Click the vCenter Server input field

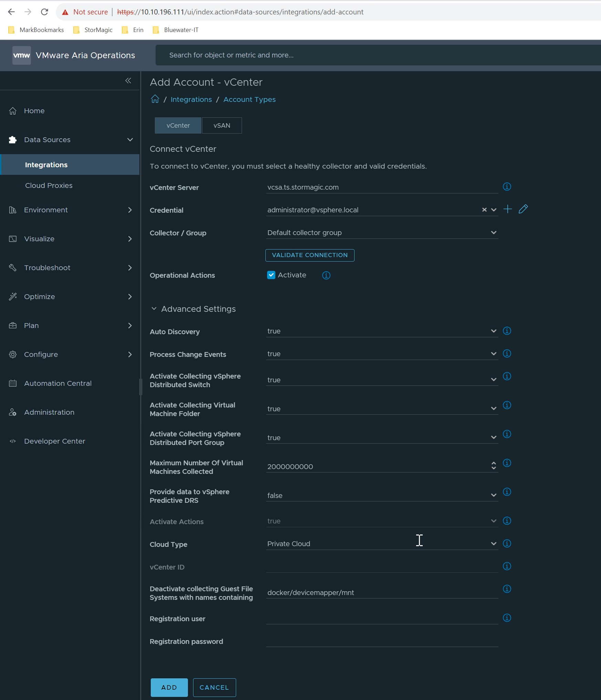point(382,187)
